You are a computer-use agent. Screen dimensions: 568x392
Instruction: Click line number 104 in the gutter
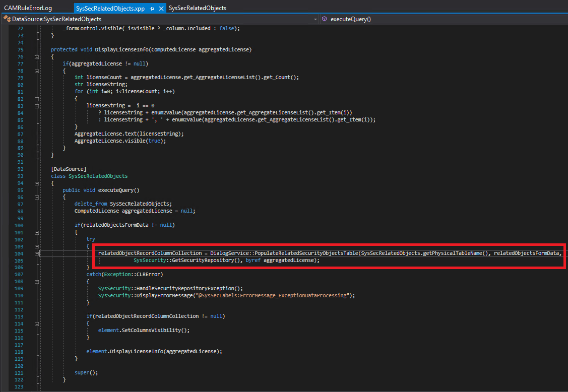click(19, 253)
